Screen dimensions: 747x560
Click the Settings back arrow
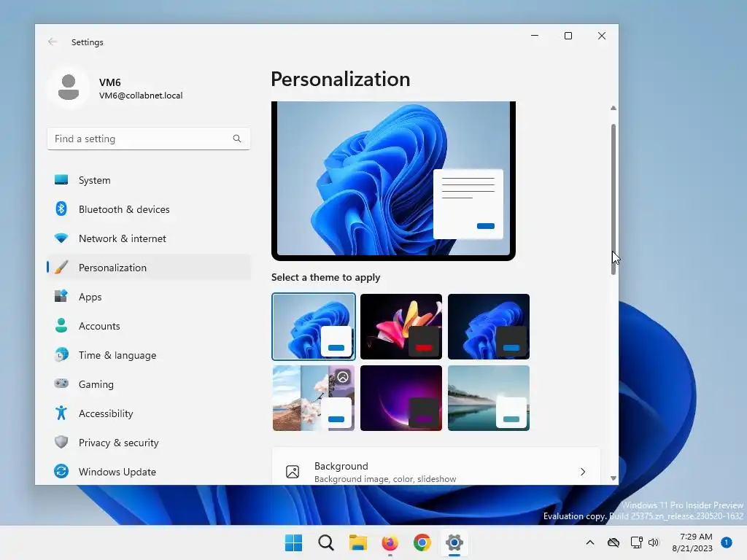click(53, 42)
